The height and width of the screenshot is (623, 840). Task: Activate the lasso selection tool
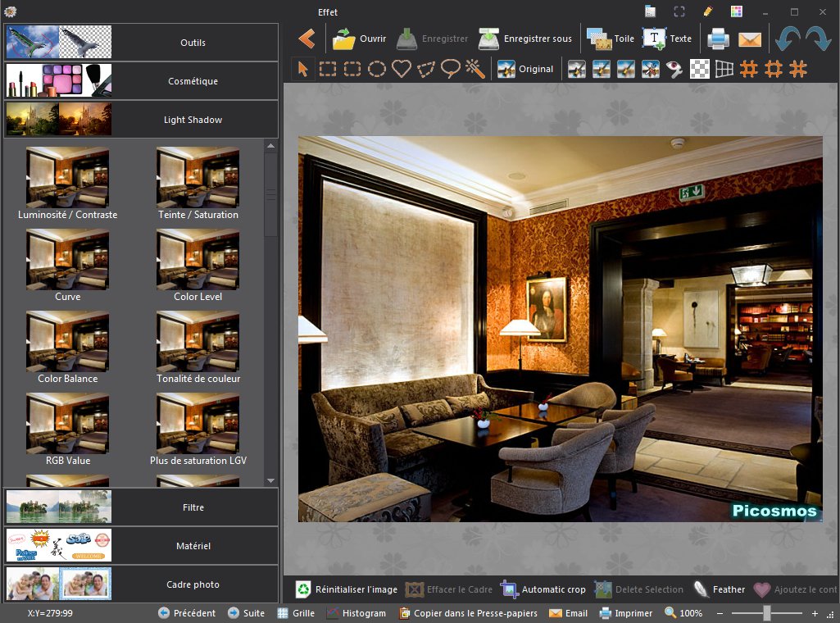pos(451,69)
